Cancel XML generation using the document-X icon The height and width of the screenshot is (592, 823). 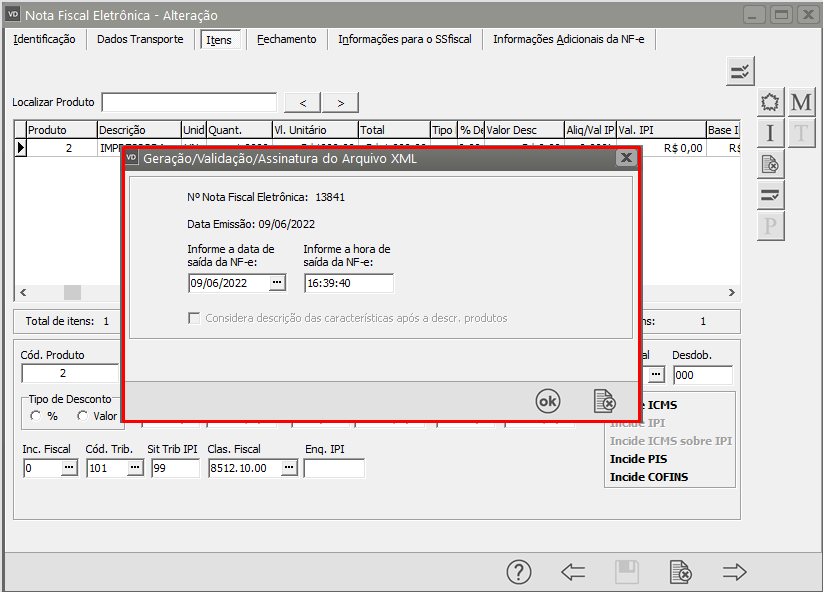(604, 401)
